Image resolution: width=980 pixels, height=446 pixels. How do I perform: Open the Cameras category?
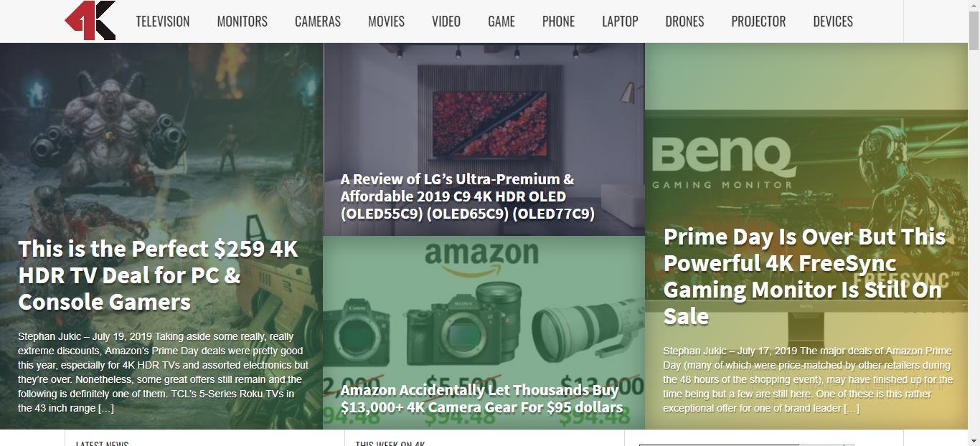click(x=318, y=22)
